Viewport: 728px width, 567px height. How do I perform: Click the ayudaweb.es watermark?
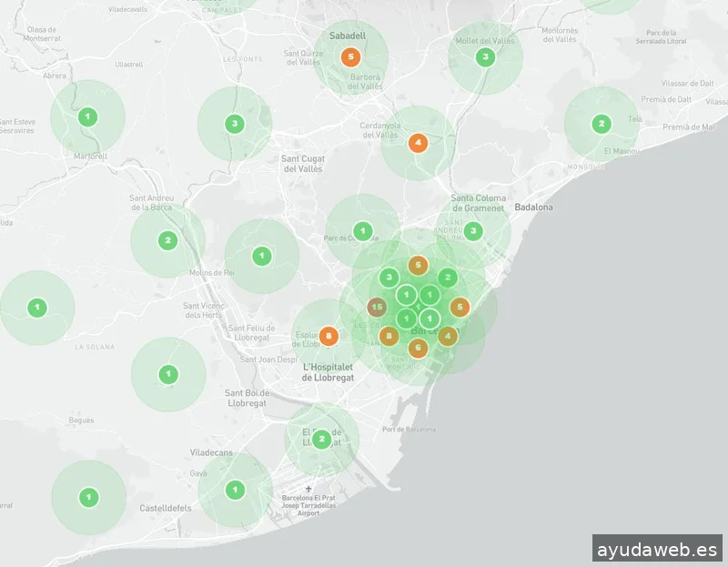657,550
